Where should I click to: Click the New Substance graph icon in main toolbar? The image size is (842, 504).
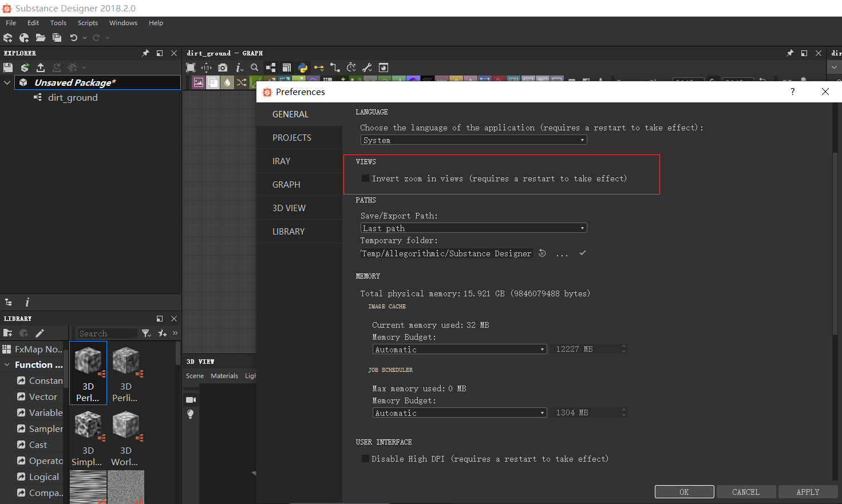pyautogui.click(x=8, y=38)
